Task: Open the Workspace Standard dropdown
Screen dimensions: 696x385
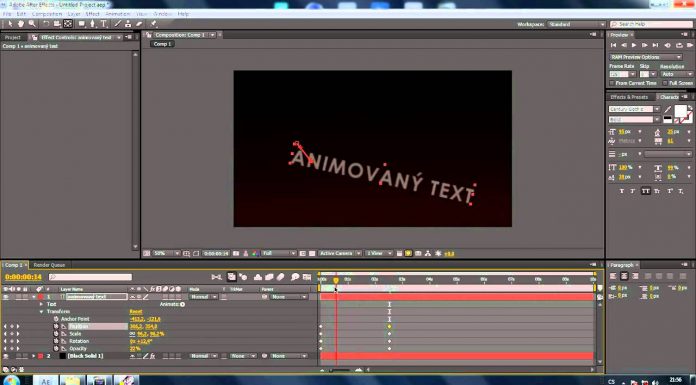Action: pos(576,24)
